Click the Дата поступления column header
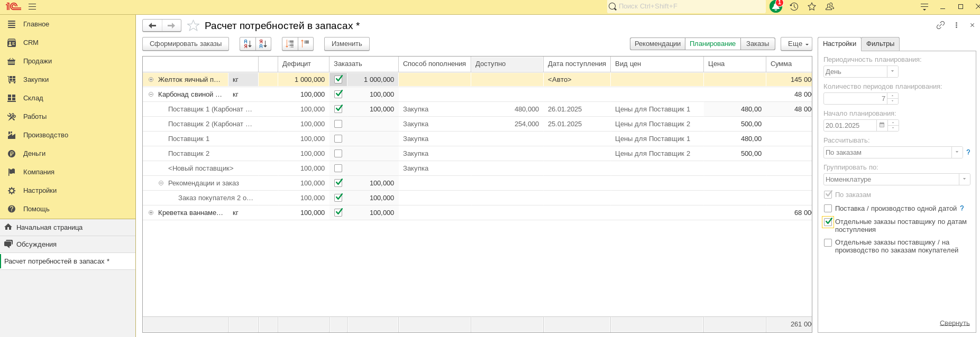This screenshot has width=980, height=337. [x=577, y=64]
